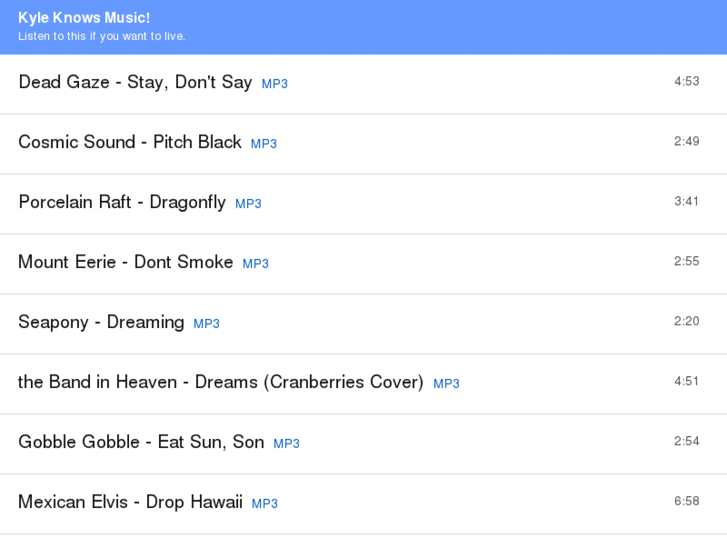Image resolution: width=727 pixels, height=545 pixels.
Task: Click the Kyle Knows Music! header title
Action: pyautogui.click(x=84, y=18)
